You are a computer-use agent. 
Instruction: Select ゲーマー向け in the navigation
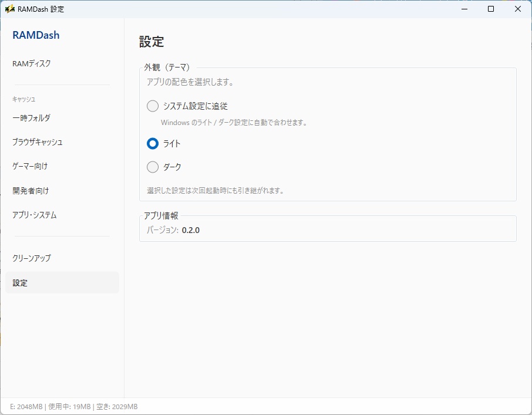click(62, 166)
